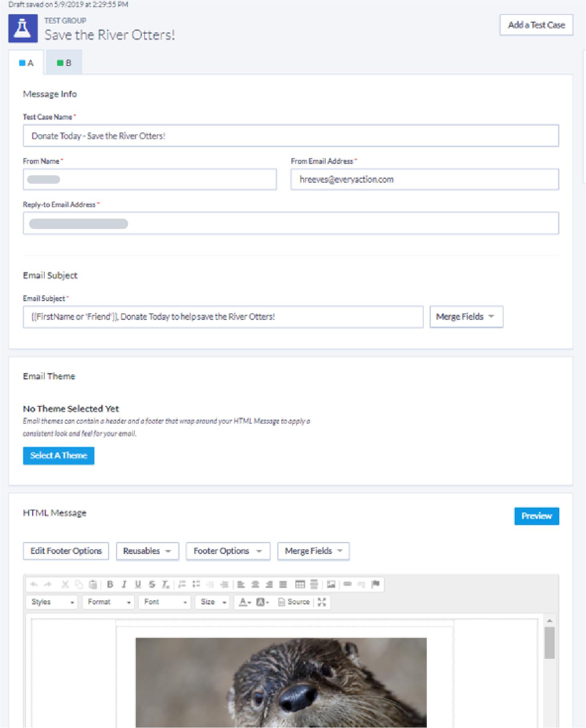The width and height of the screenshot is (586, 728).
Task: Click the Insert Link icon
Action: coord(348,584)
